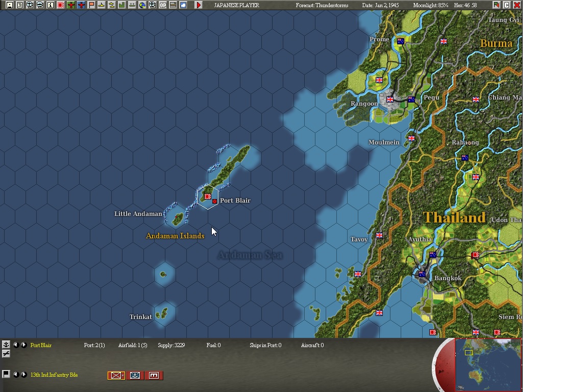Click the 'Andaman Islands' label
The height and width of the screenshot is (392, 588).
(175, 236)
